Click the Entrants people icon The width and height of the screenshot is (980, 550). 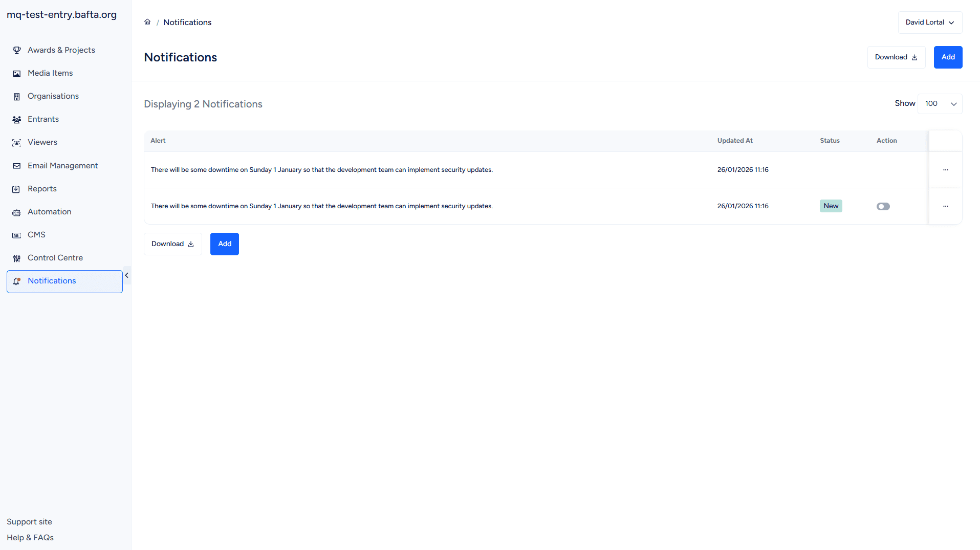click(x=17, y=120)
